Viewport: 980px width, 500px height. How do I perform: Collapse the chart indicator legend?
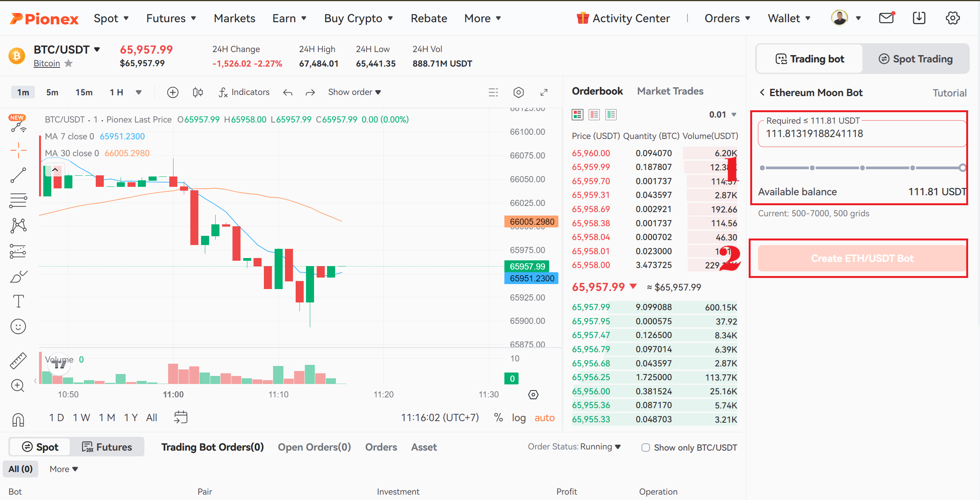point(55,170)
